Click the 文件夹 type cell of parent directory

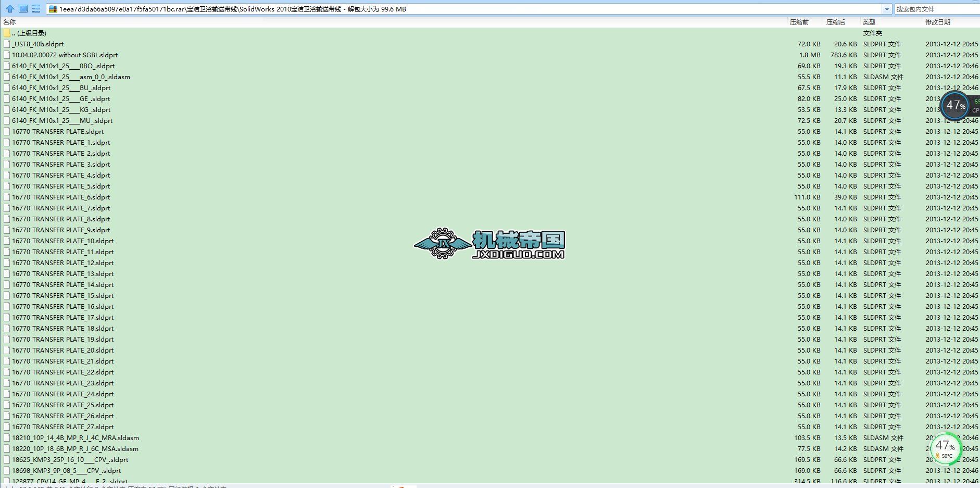873,33
